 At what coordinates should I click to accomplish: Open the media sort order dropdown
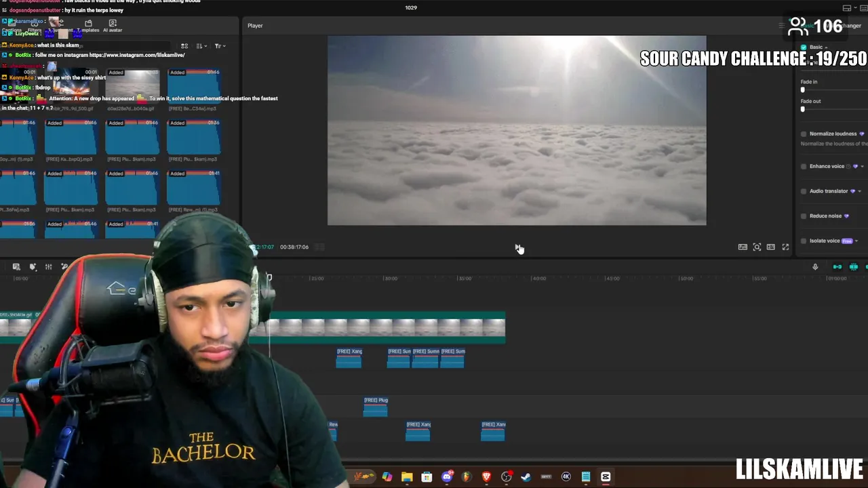(x=201, y=46)
